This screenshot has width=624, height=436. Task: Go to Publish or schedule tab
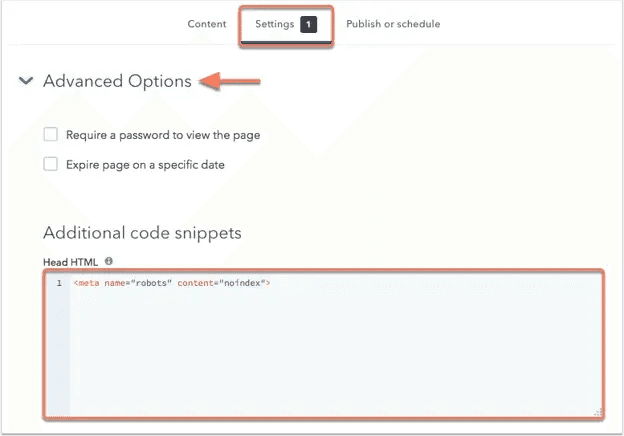[393, 24]
